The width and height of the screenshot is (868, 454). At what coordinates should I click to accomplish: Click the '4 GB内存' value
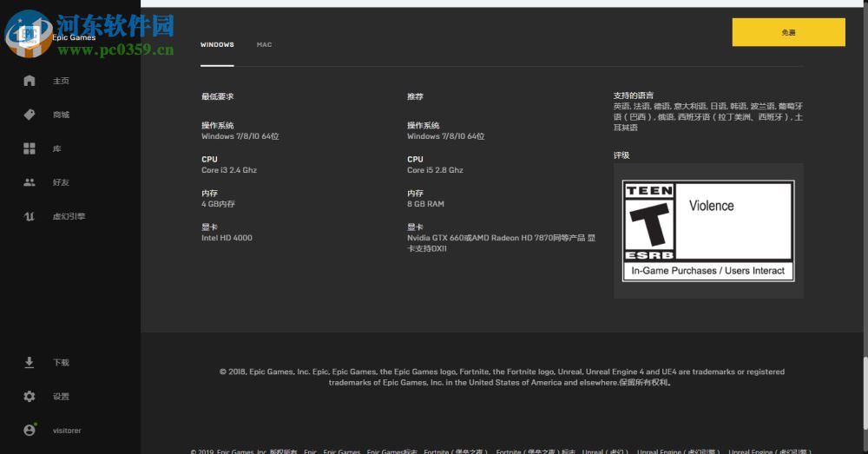point(218,204)
